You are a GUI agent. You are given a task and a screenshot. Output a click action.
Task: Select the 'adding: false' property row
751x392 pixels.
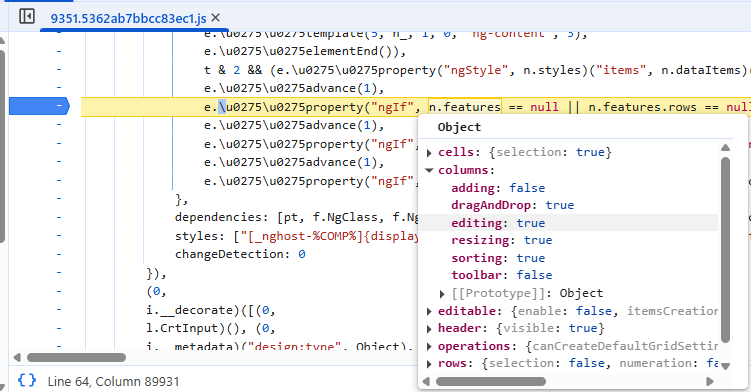[498, 188]
